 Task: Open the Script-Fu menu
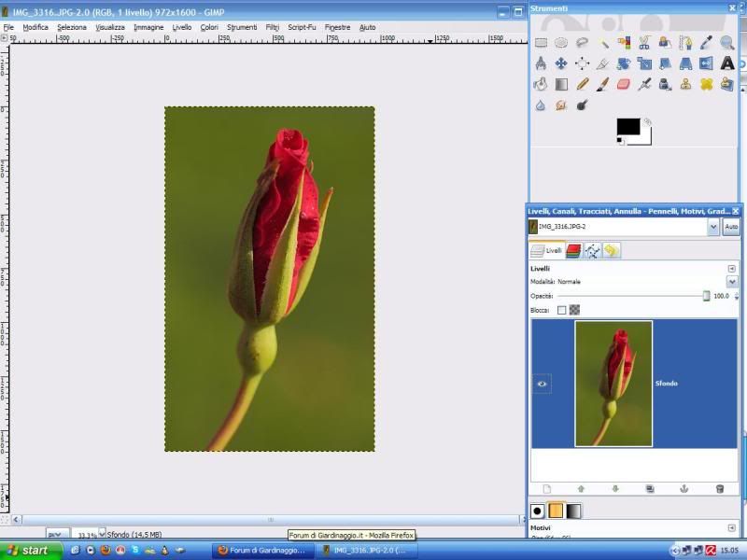pyautogui.click(x=302, y=28)
